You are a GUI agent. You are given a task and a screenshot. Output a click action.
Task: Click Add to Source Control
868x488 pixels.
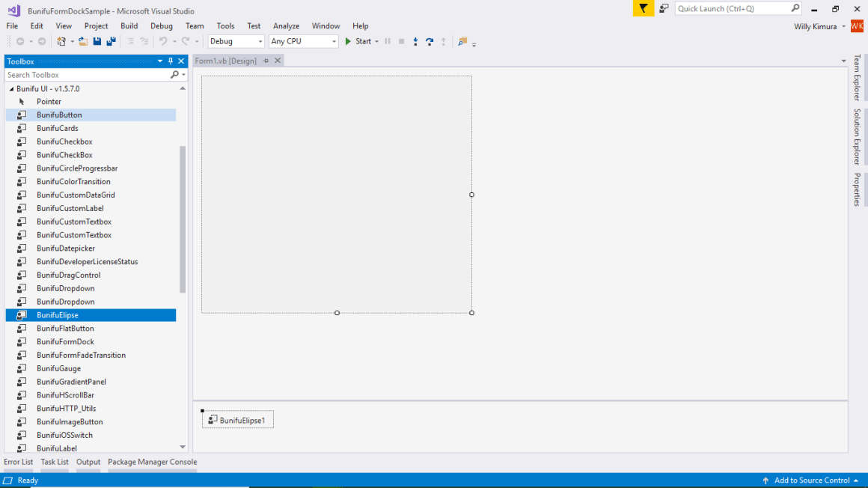(x=812, y=481)
